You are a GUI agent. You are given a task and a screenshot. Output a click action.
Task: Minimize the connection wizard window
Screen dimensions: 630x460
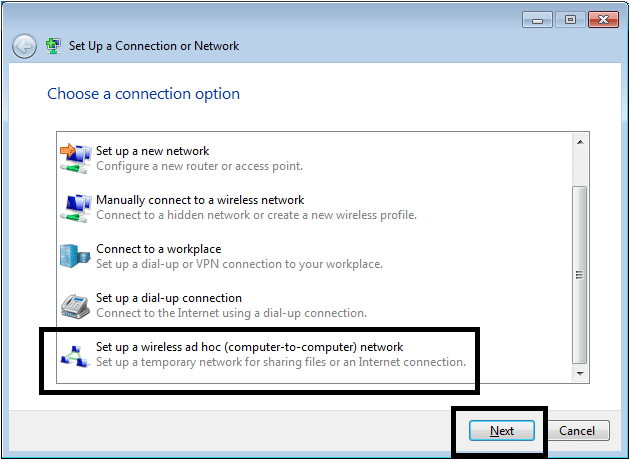(538, 20)
